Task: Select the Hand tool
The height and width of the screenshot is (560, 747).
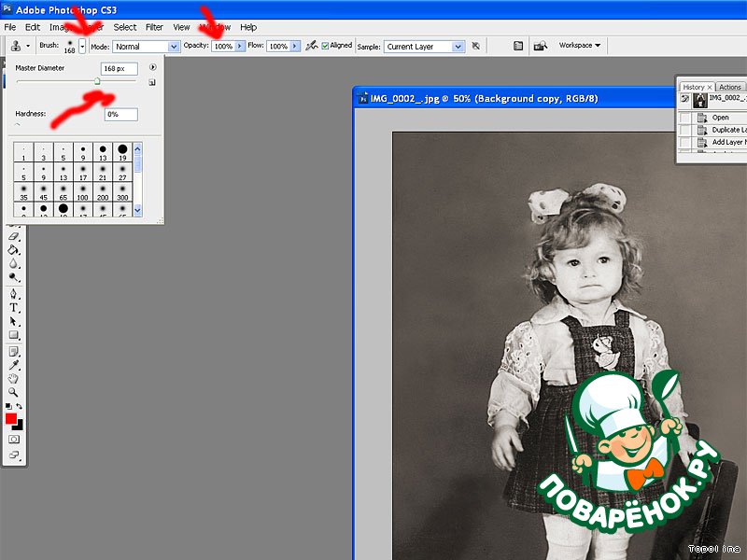Action: click(x=14, y=379)
